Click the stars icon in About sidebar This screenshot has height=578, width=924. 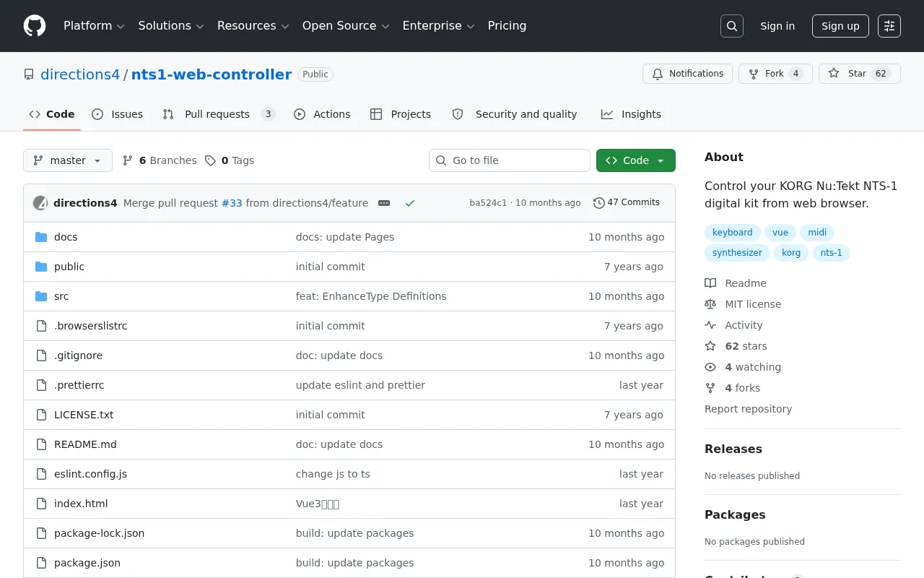[710, 346]
